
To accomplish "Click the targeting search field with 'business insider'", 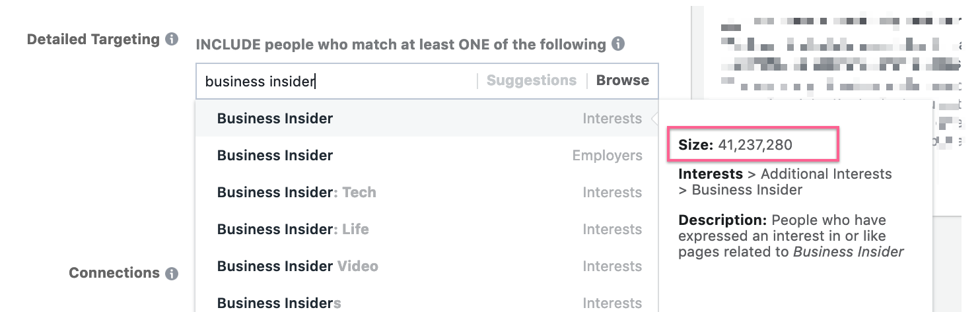I will pyautogui.click(x=337, y=81).
